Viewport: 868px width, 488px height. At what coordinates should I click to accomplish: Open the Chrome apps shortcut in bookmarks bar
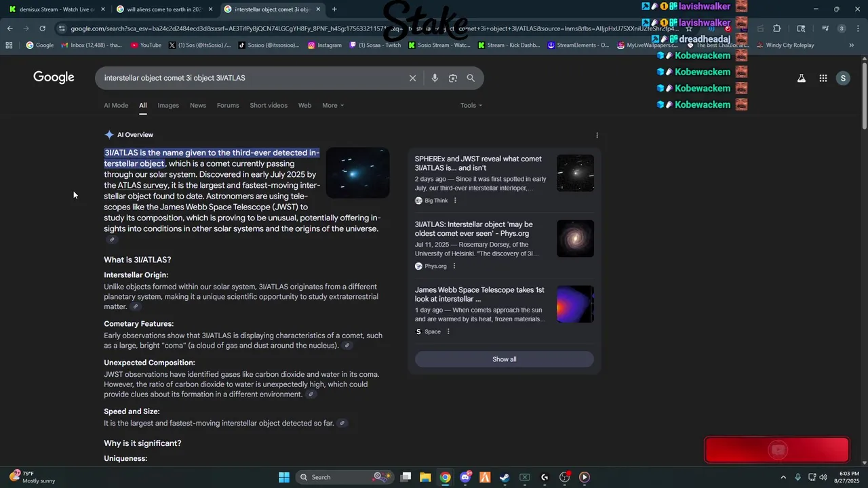click(x=9, y=45)
